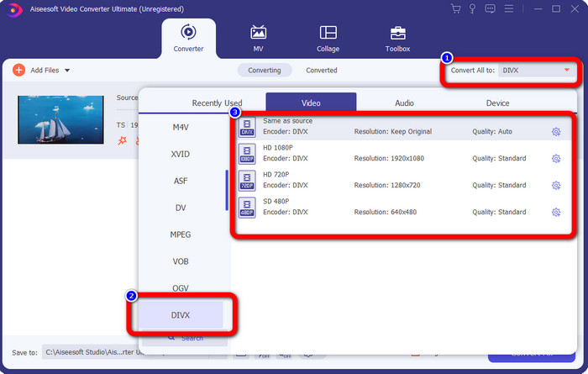Open the Recently Used tab
The height and width of the screenshot is (374, 588).
coord(217,103)
